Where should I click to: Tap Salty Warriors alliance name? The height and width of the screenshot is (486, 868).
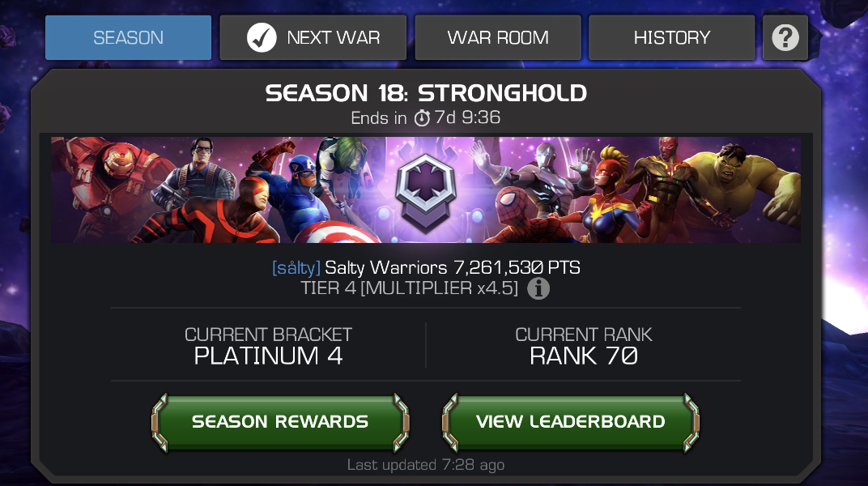tap(386, 268)
